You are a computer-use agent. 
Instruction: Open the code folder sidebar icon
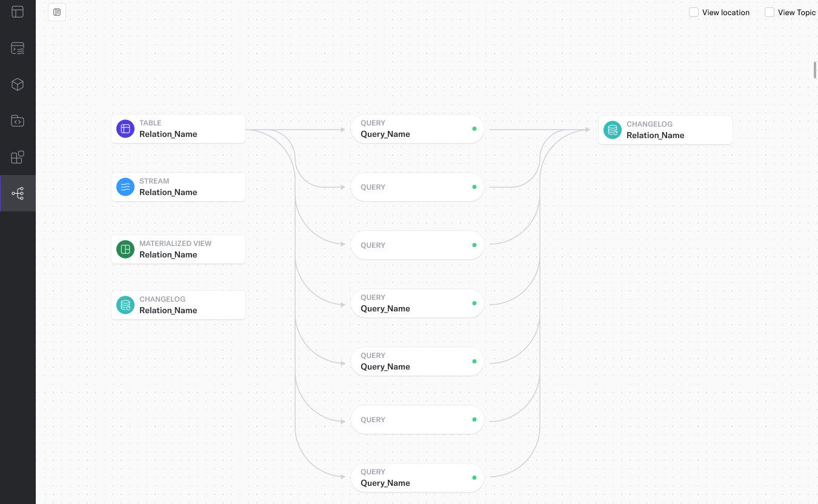pos(18,121)
